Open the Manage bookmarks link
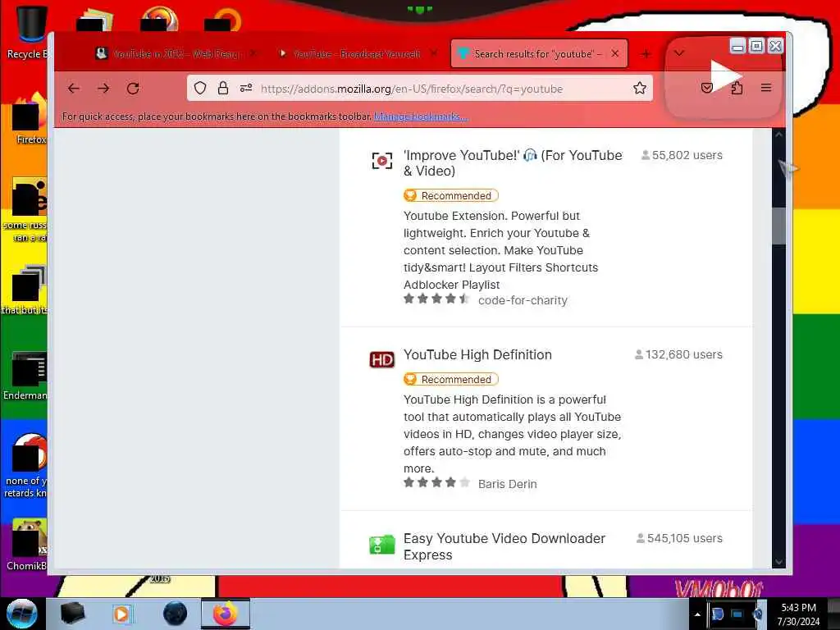 [x=421, y=116]
